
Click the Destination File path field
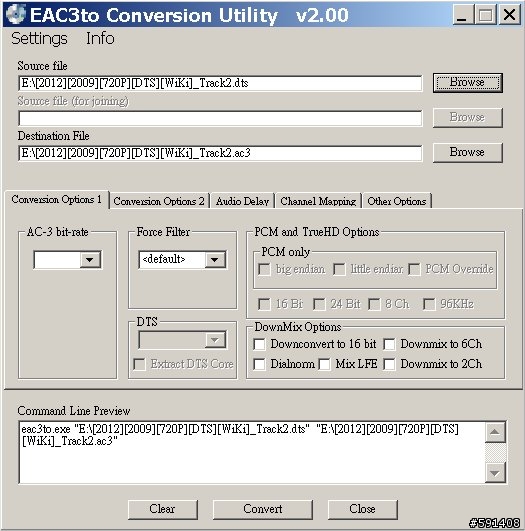click(220, 153)
